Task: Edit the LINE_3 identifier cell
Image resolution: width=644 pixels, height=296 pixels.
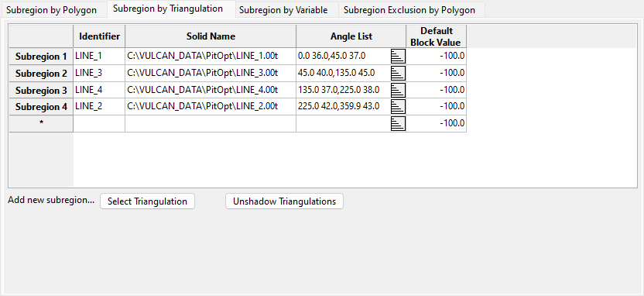Action: [x=99, y=73]
